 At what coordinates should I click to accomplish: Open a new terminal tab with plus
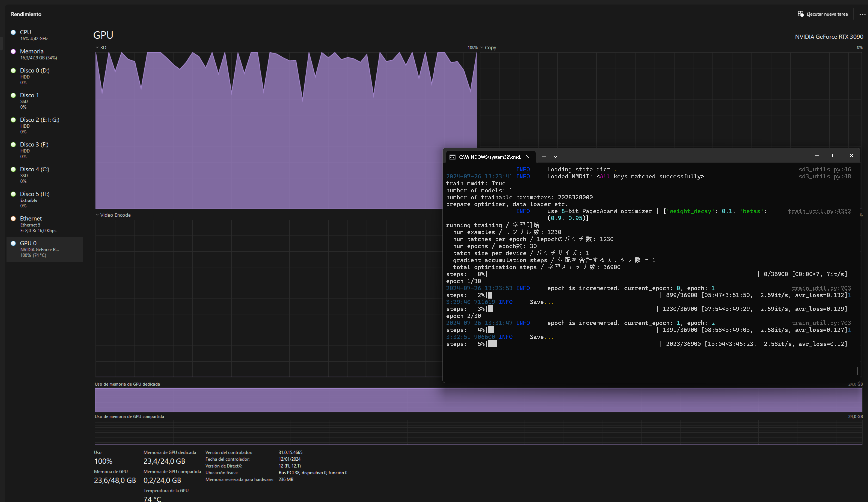543,157
